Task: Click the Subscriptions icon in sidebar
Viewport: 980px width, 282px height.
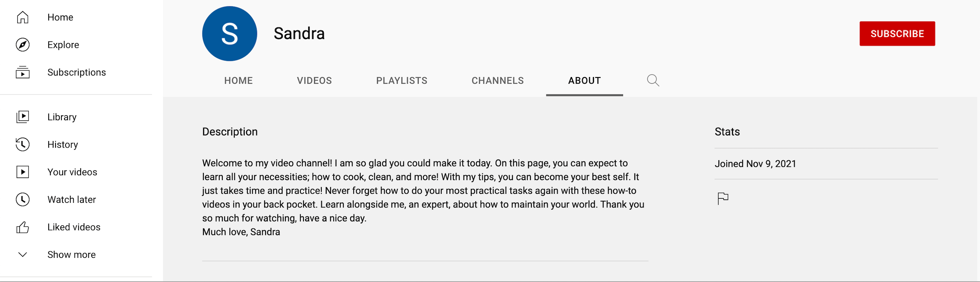Action: coord(23,72)
